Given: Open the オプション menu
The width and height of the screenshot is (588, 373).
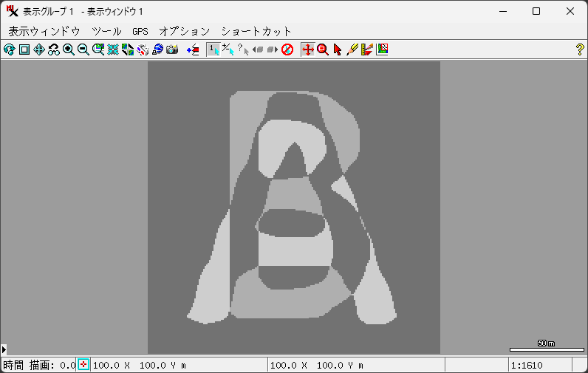Looking at the screenshot, I should (x=185, y=31).
